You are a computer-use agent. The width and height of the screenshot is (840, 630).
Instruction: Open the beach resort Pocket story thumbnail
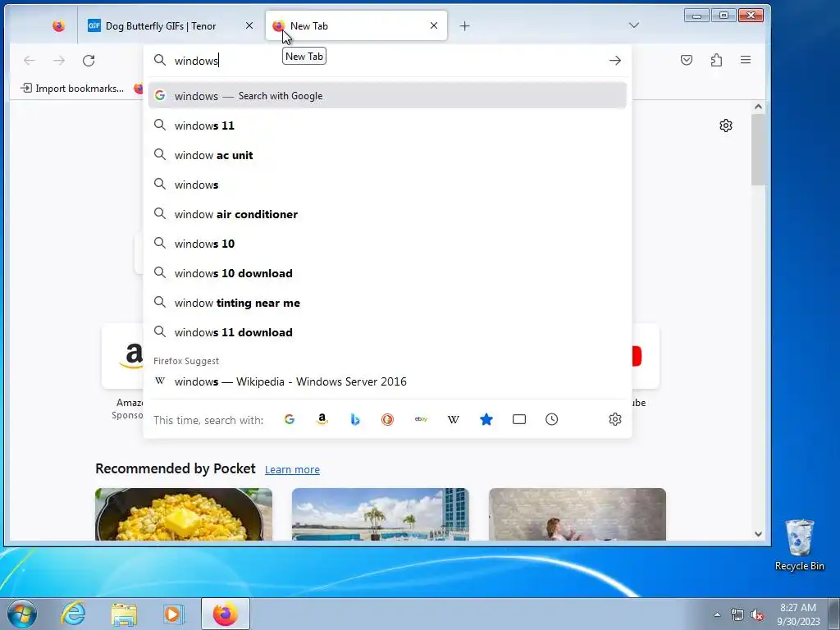click(381, 514)
